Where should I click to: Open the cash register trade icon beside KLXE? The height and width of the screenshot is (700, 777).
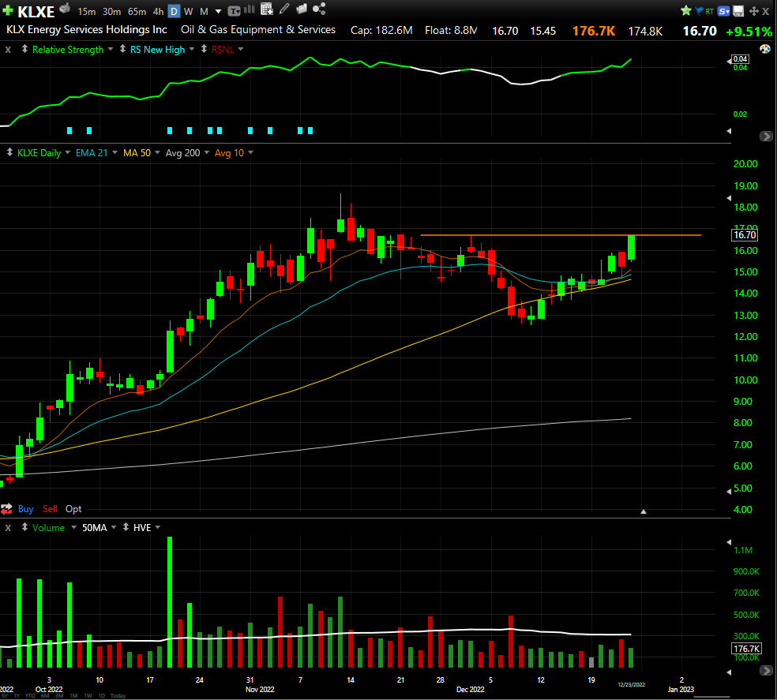[65, 9]
